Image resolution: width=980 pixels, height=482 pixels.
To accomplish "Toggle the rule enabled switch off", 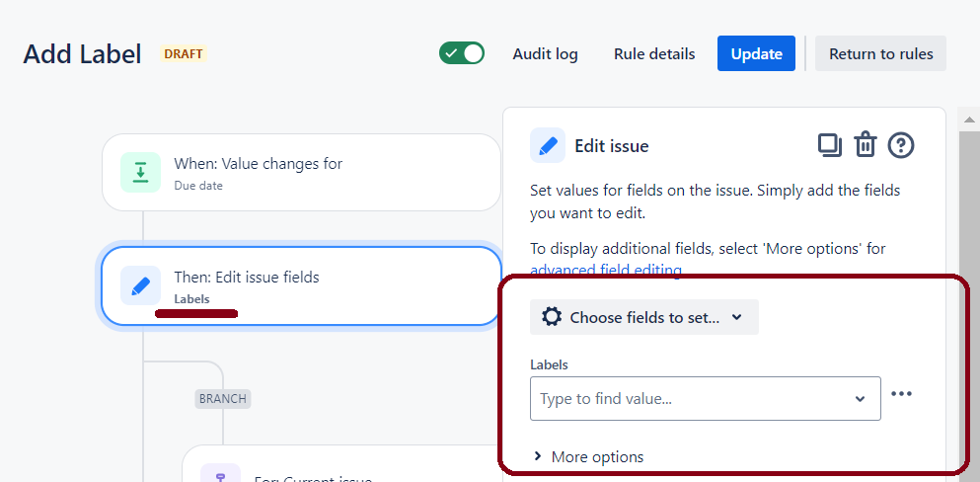I will coord(462,53).
